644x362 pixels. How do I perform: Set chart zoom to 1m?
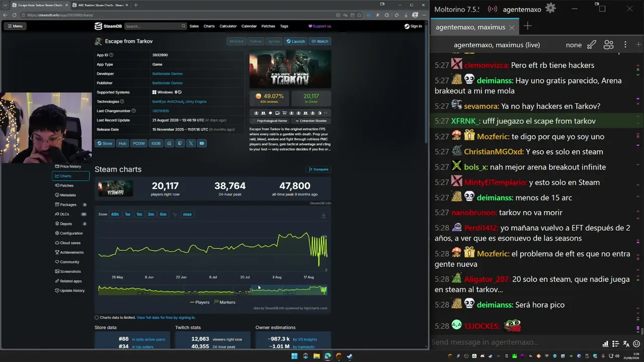coord(139,214)
